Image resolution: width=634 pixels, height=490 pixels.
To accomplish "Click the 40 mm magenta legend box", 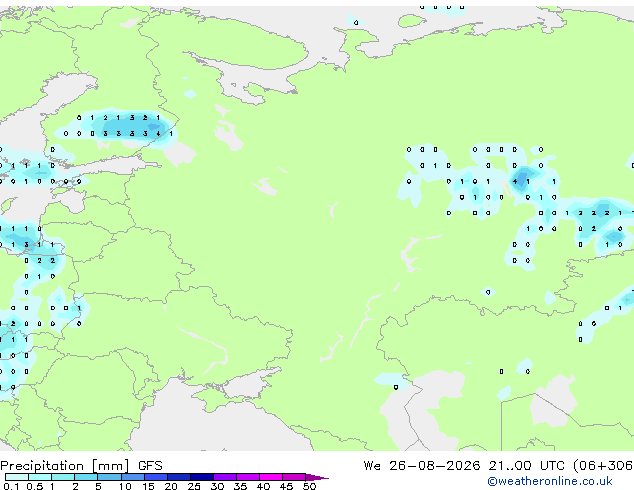I will pos(271,477).
